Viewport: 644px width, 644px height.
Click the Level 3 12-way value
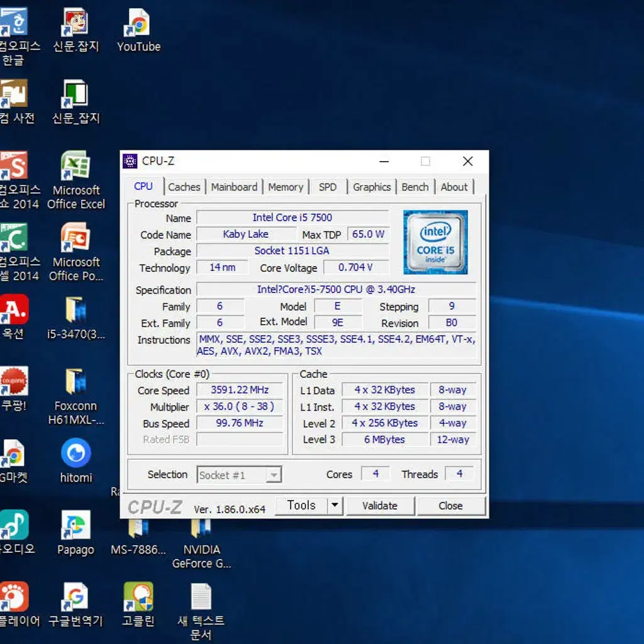[453, 439]
